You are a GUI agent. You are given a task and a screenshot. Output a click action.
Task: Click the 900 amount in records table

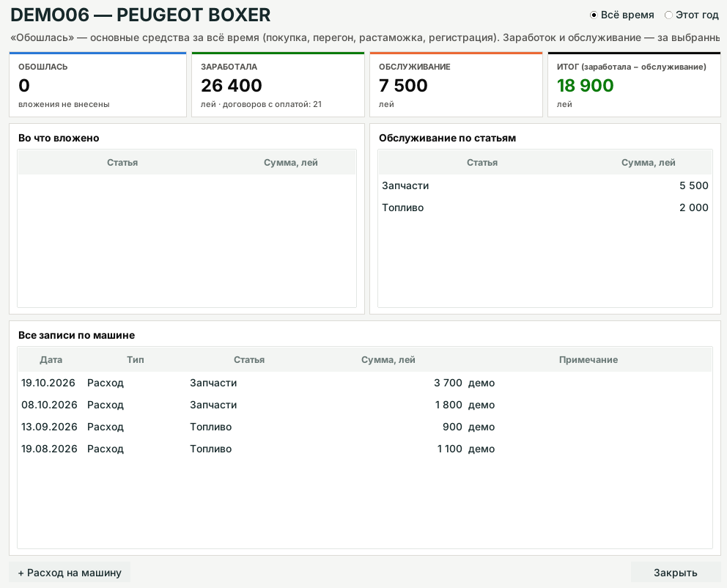[x=452, y=427]
